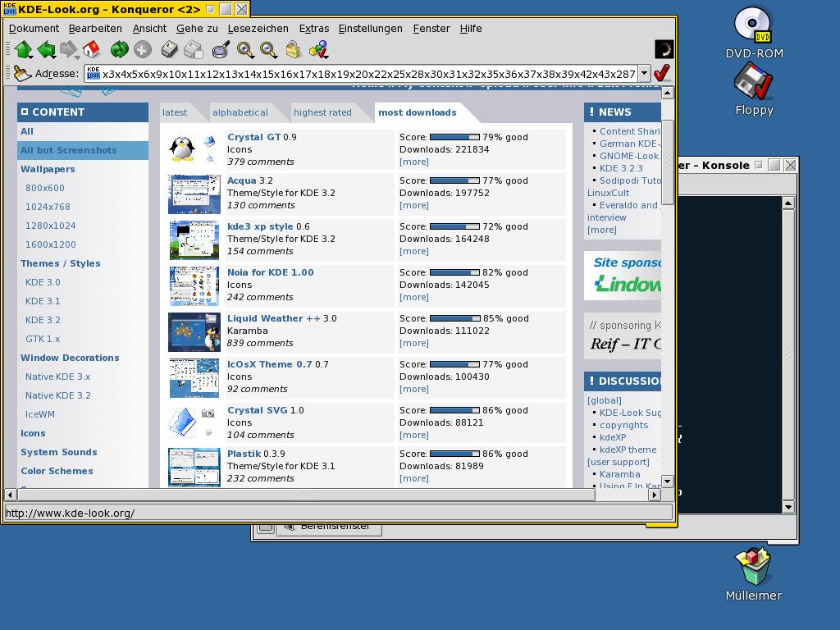Open the Lesezeichen menu
Viewport: 840px width, 630px height.
(x=258, y=29)
